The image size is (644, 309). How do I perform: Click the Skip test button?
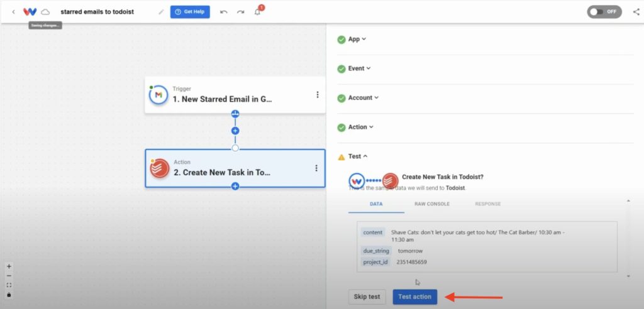tap(367, 296)
